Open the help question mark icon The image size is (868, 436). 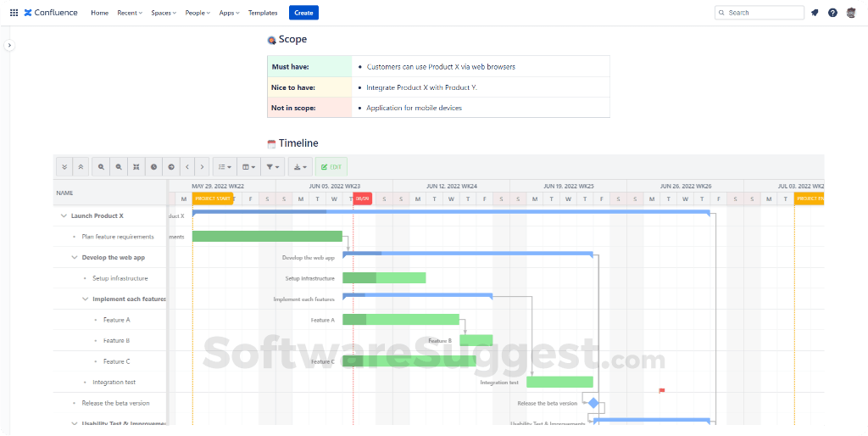tap(832, 13)
